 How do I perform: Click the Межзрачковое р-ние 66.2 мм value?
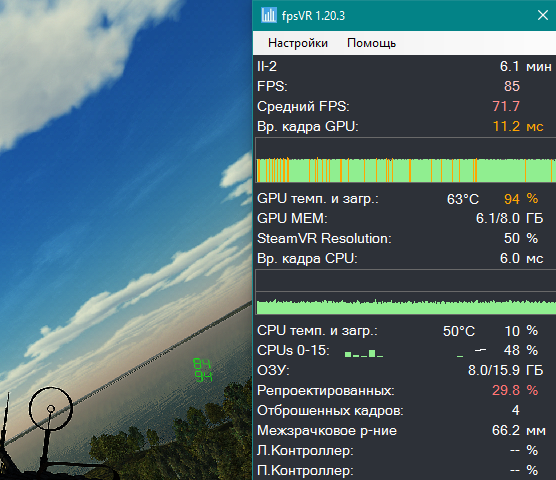point(519,430)
